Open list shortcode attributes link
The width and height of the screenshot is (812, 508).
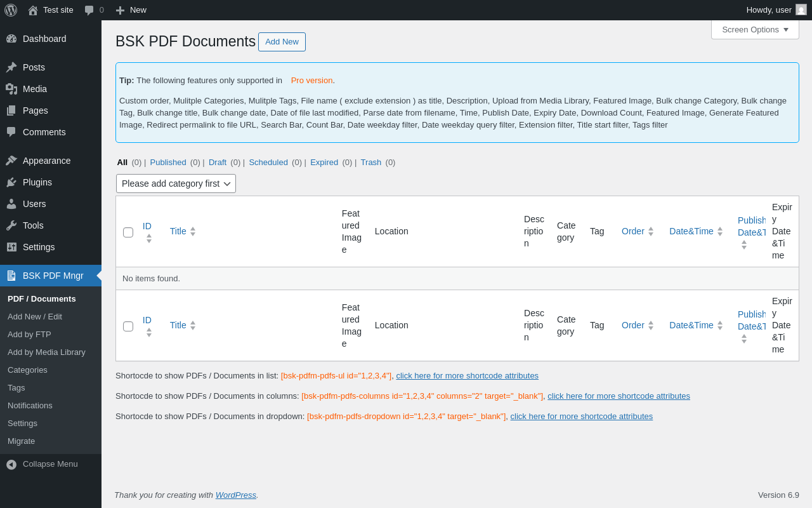tap(467, 375)
